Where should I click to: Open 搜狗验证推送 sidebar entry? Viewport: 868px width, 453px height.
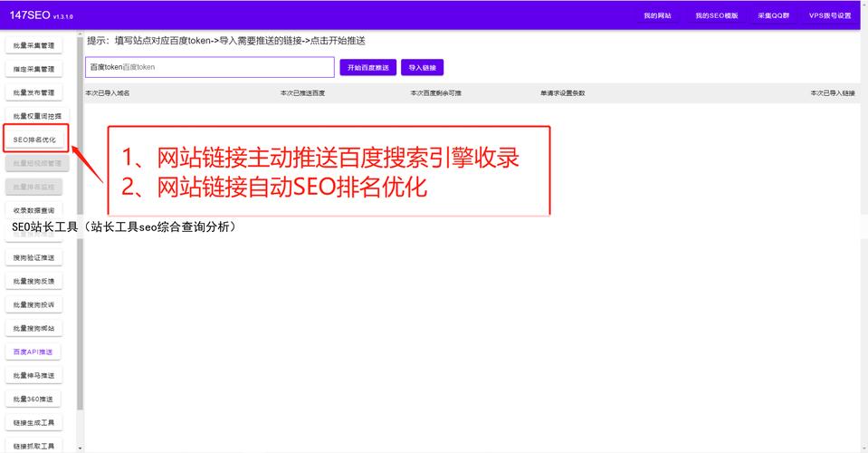pos(33,257)
